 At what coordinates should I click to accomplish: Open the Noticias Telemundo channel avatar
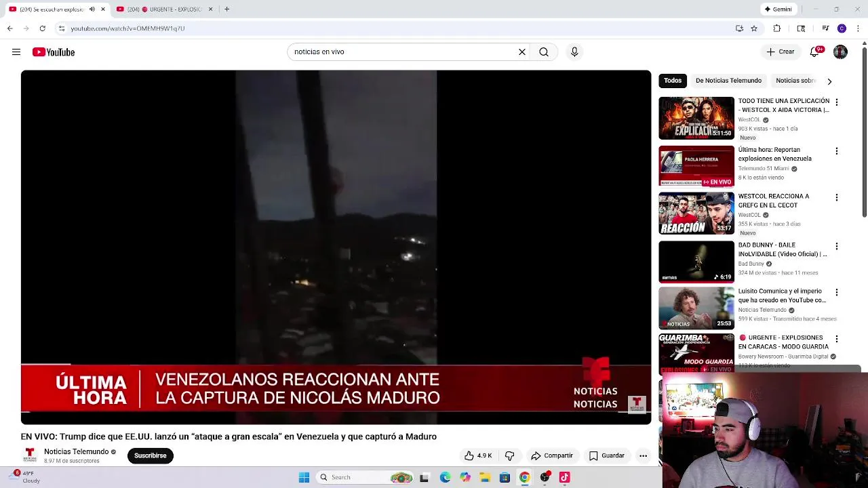coord(30,455)
